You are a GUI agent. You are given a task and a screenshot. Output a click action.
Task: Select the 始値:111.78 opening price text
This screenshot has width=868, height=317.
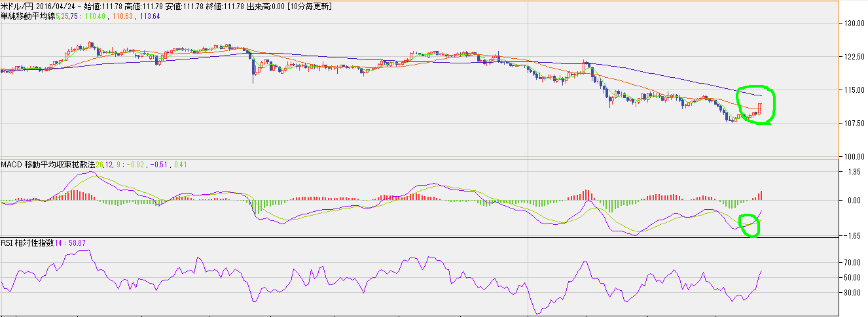104,6
